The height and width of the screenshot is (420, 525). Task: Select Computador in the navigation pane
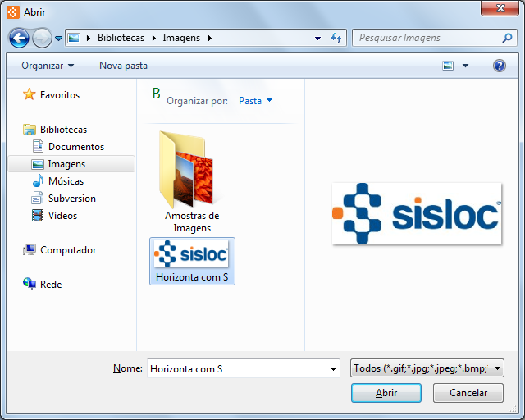[x=68, y=250]
